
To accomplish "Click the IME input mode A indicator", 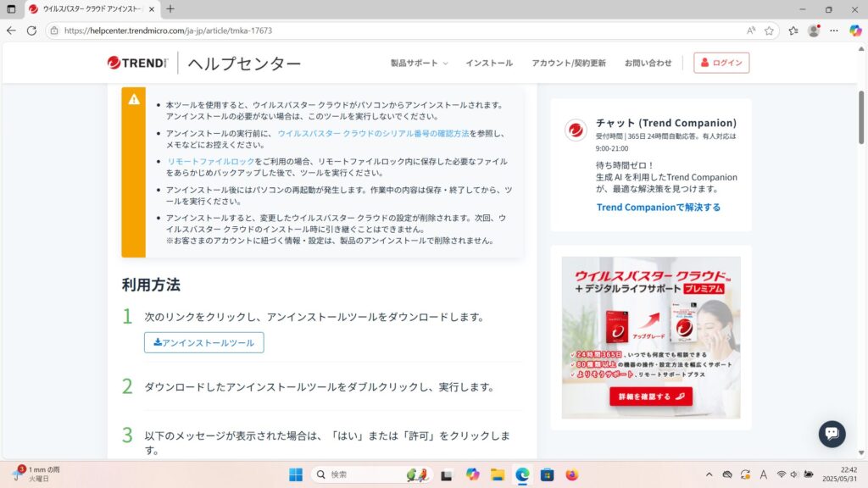I will click(764, 474).
